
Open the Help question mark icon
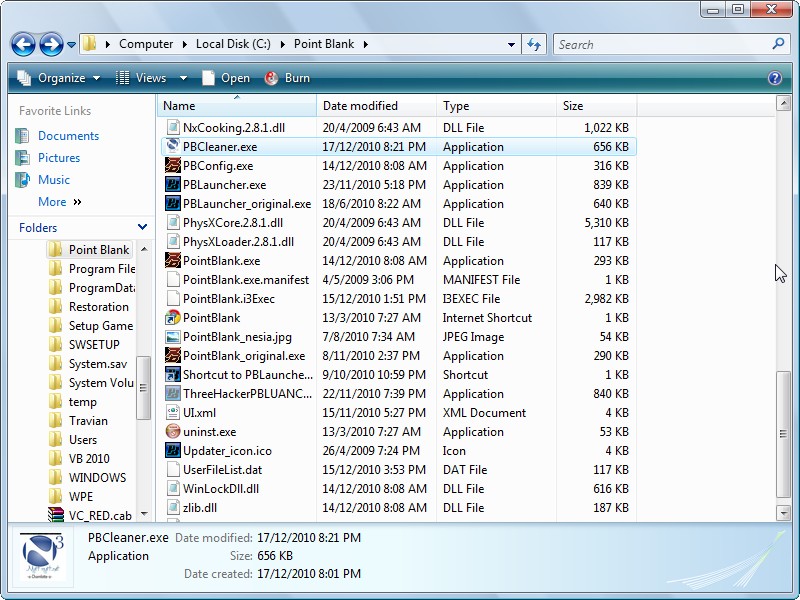pos(774,78)
